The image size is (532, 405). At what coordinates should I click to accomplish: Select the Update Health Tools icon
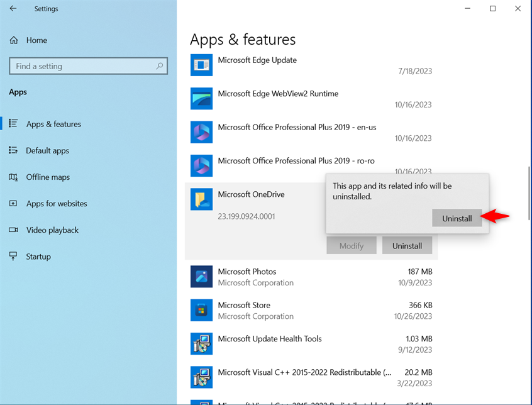coord(201,343)
